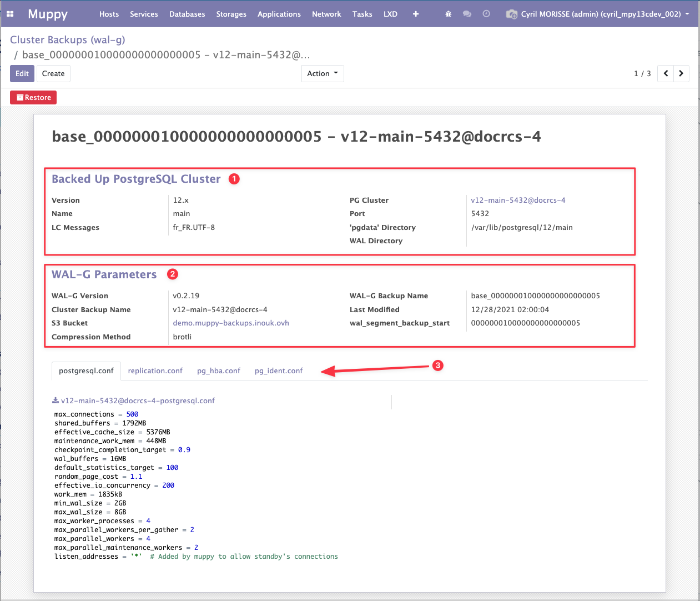Click the Edit button
700x601 pixels.
[x=22, y=73]
